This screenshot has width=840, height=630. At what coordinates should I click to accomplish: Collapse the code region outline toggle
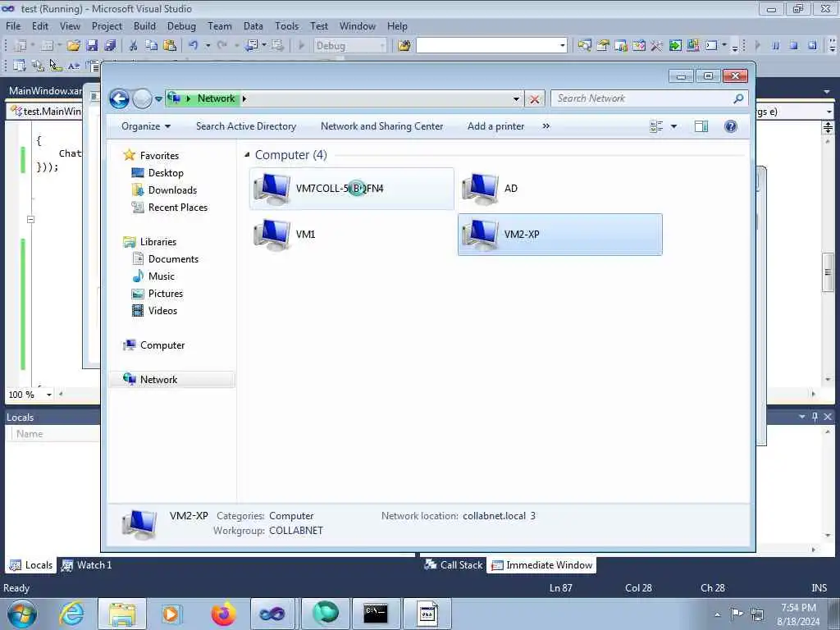pyautogui.click(x=30, y=220)
